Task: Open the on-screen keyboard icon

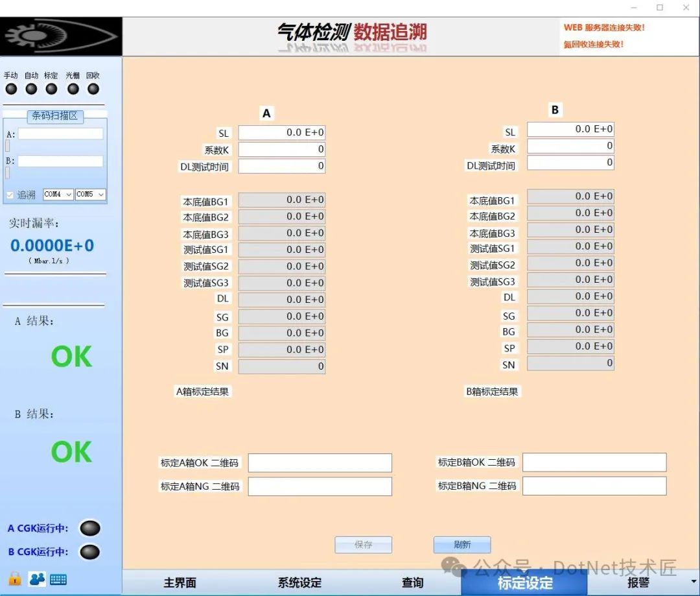Action: coord(58,580)
